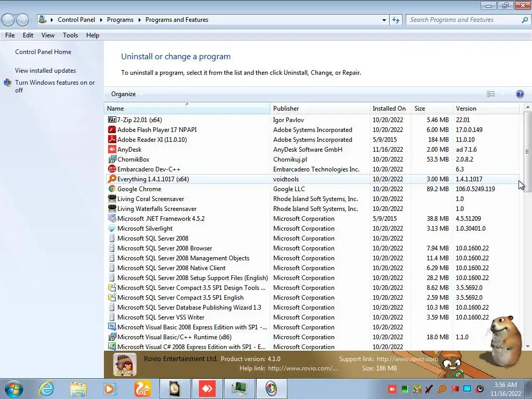532x399 pixels.
Task: Click the scrollbar down arrow
Action: (527, 347)
